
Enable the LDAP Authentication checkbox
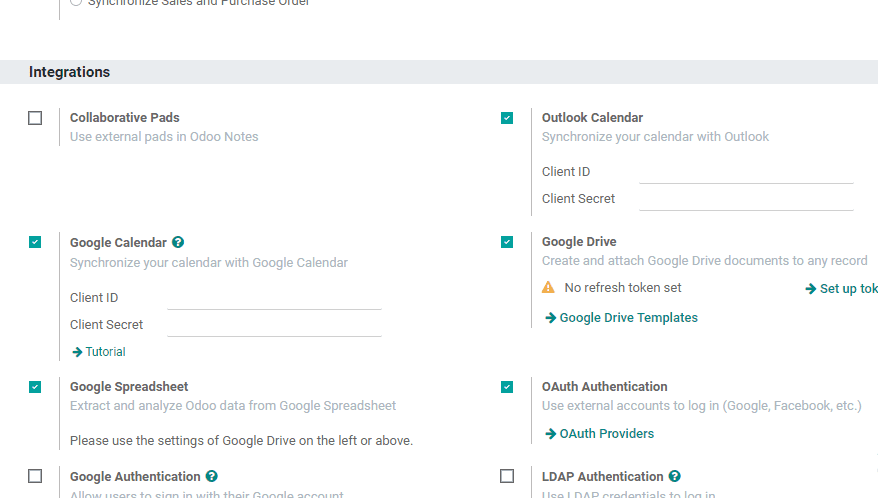pyautogui.click(x=507, y=476)
